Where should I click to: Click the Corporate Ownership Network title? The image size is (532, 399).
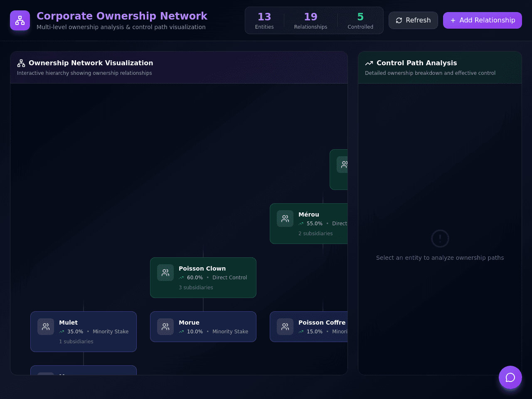click(122, 16)
